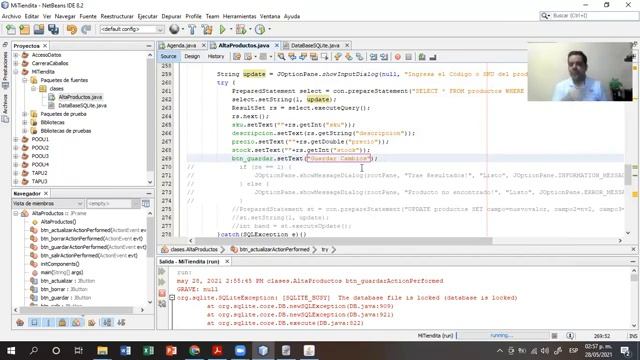Switch to the Design view tab
The width and height of the screenshot is (640, 360).
pyautogui.click(x=192, y=56)
